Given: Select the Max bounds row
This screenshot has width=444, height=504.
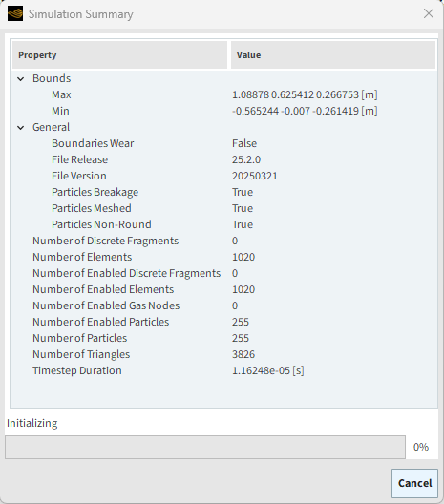Looking at the screenshot, I should (x=223, y=94).
